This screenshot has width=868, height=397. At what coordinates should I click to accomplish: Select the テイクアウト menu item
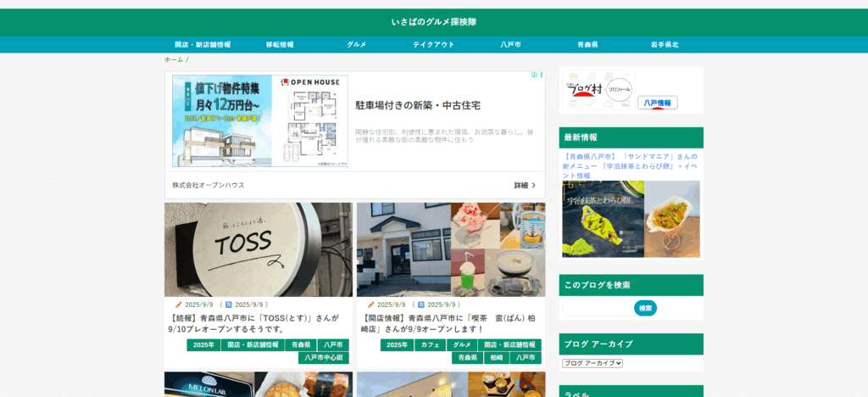tap(433, 44)
